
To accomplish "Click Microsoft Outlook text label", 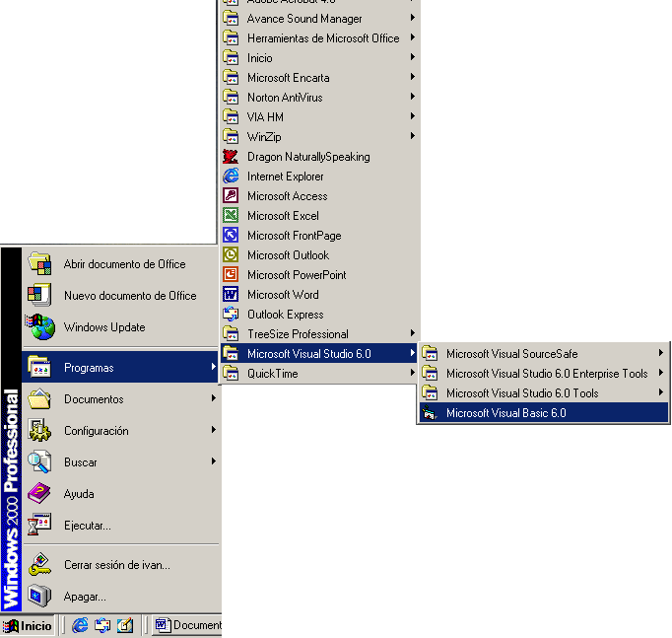I will click(288, 255).
